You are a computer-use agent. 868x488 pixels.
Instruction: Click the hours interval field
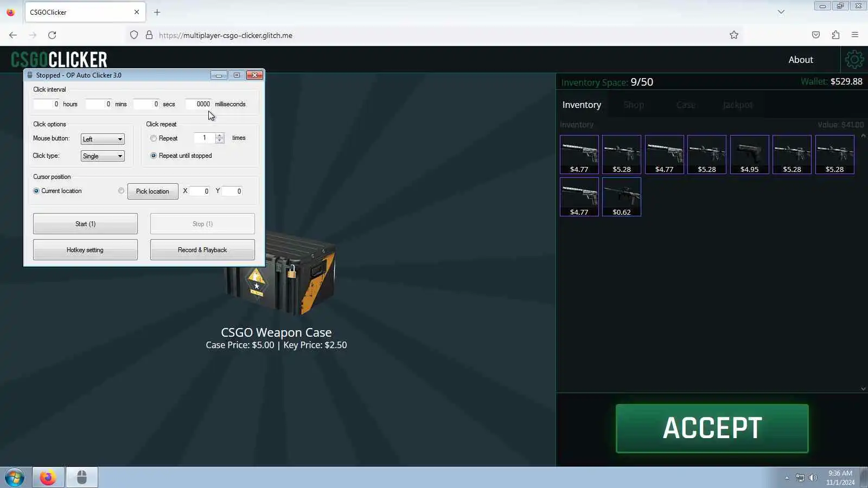pos(47,104)
